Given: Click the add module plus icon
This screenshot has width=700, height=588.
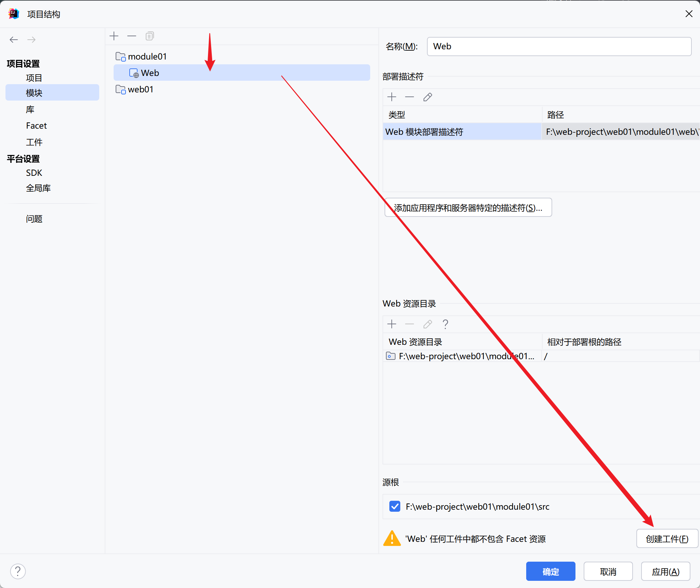Looking at the screenshot, I should (114, 36).
